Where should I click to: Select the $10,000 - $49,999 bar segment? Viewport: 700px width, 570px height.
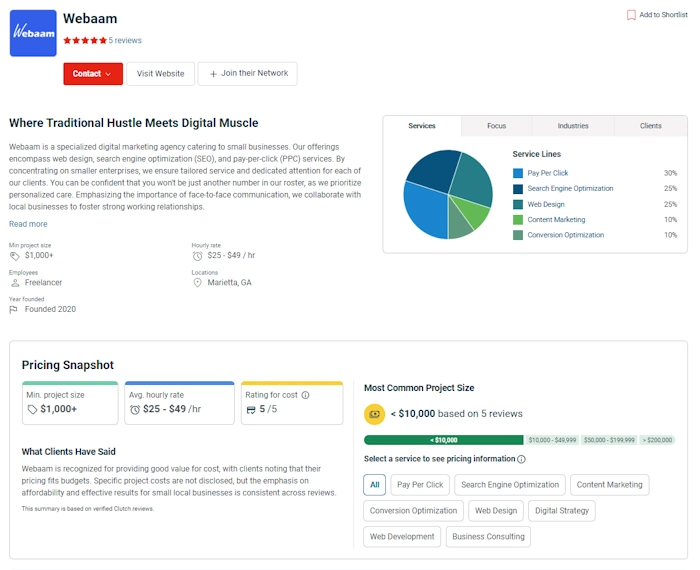[x=552, y=440]
